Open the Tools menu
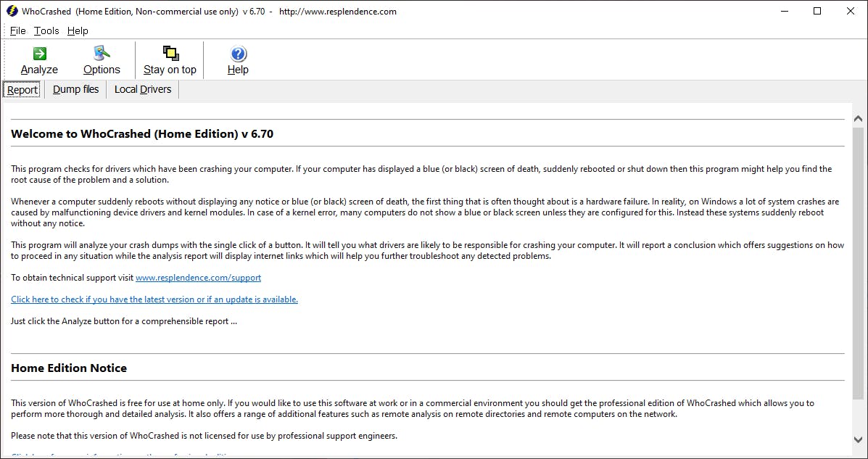The height and width of the screenshot is (459, 868). point(46,30)
